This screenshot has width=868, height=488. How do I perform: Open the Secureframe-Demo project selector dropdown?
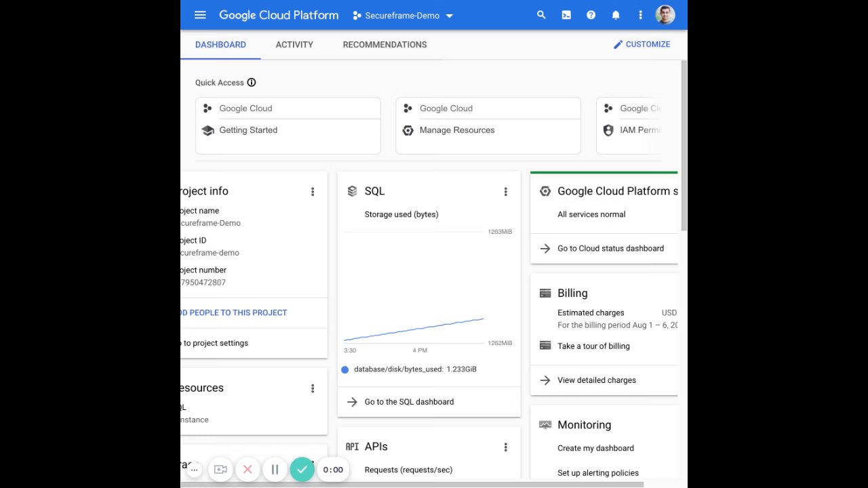(x=403, y=16)
